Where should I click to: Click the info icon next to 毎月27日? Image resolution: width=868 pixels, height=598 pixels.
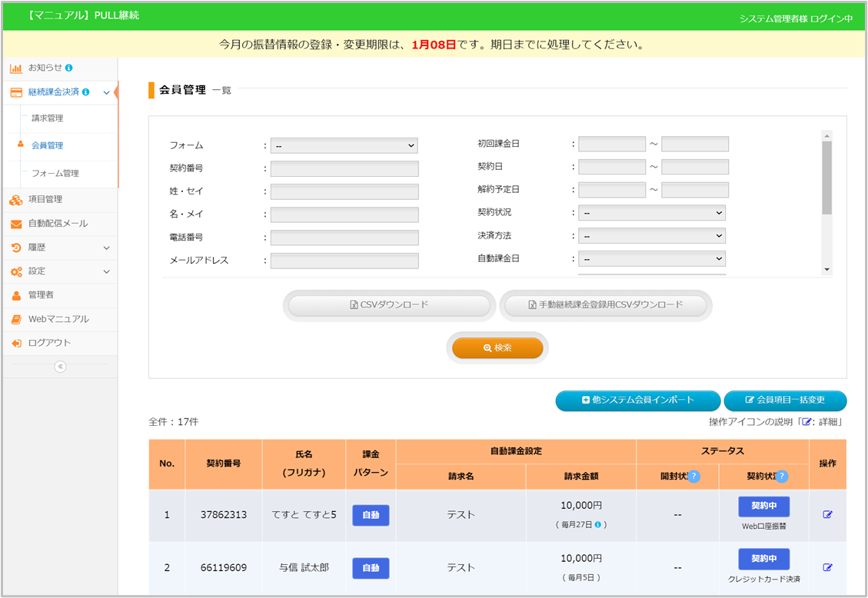pyautogui.click(x=598, y=523)
